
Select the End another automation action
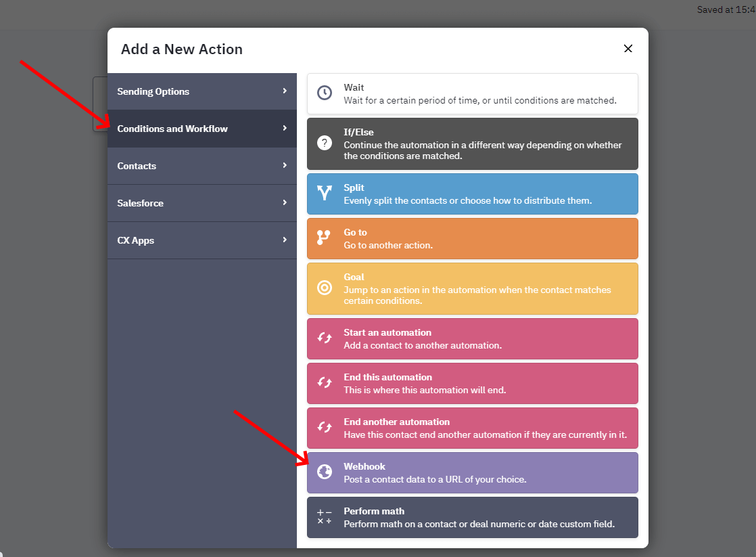point(472,428)
